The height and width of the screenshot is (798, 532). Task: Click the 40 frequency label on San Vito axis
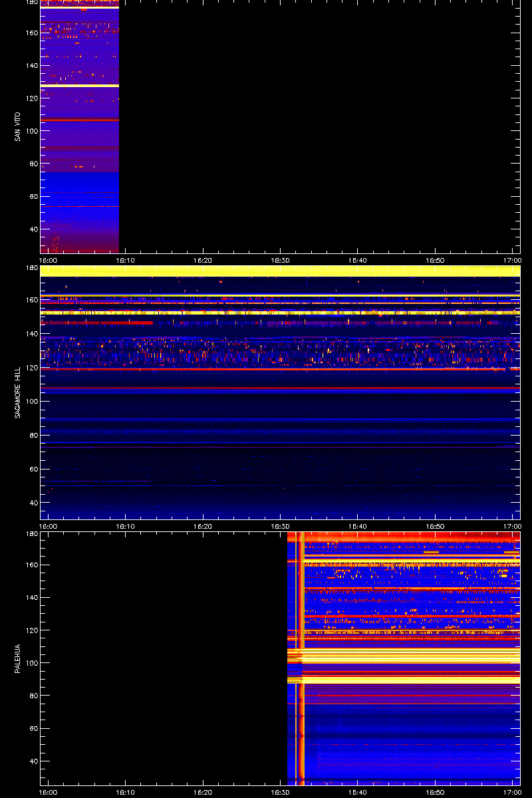coord(34,229)
